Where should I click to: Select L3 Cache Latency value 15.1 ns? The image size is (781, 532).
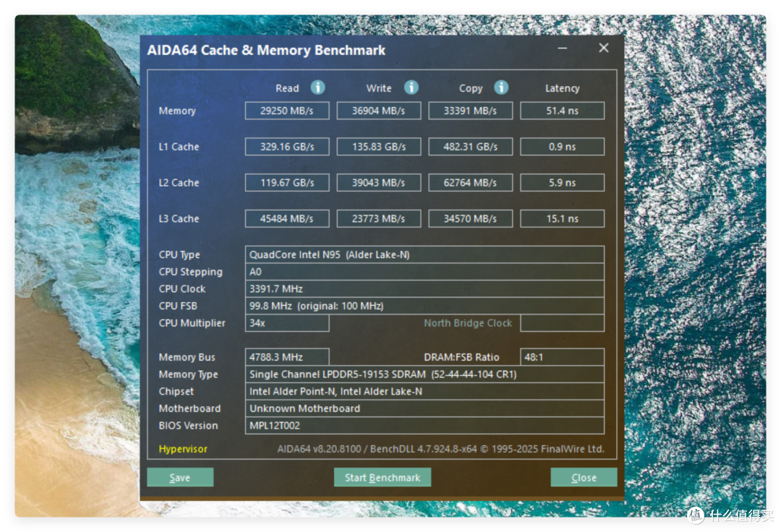click(563, 218)
